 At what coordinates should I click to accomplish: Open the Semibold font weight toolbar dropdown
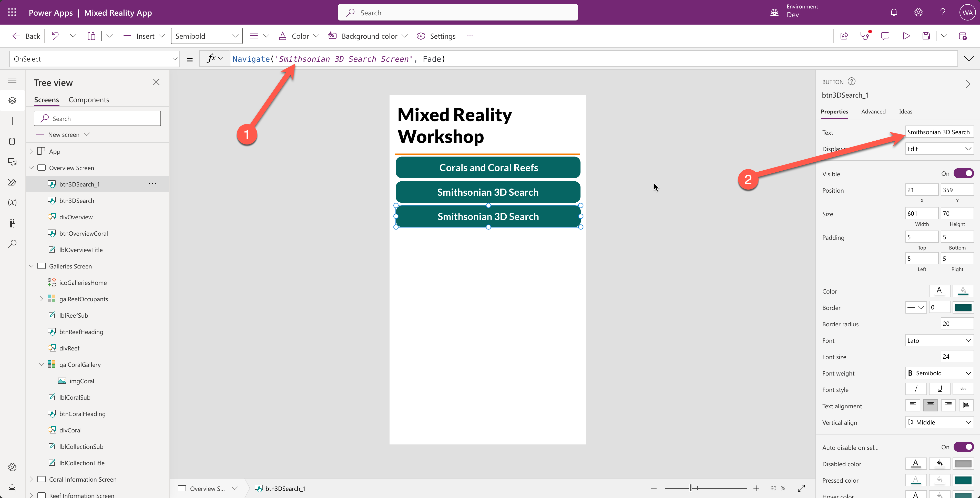pyautogui.click(x=207, y=36)
